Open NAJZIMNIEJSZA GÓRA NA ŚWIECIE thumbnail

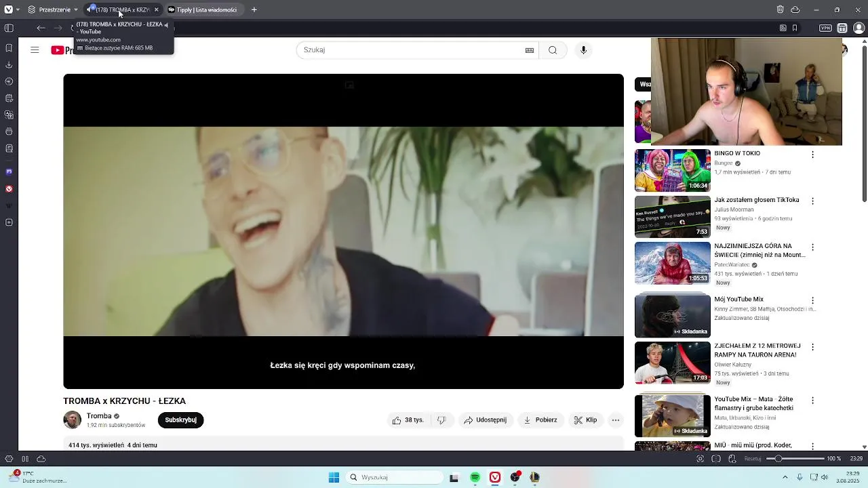click(x=673, y=263)
